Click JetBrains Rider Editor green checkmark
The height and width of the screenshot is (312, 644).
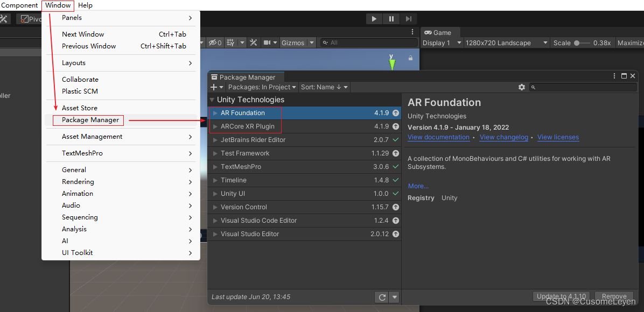pos(396,140)
